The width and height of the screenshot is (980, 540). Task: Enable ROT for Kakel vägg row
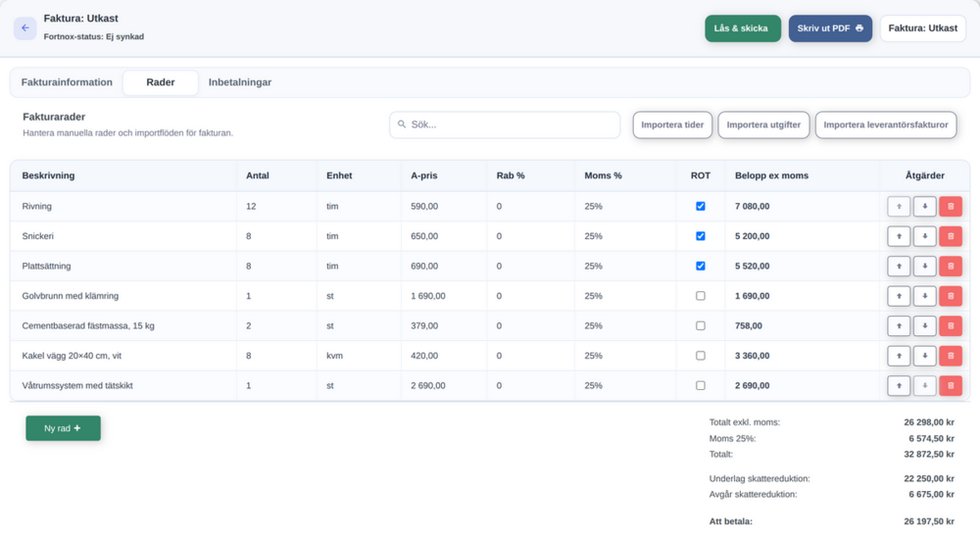click(x=701, y=356)
